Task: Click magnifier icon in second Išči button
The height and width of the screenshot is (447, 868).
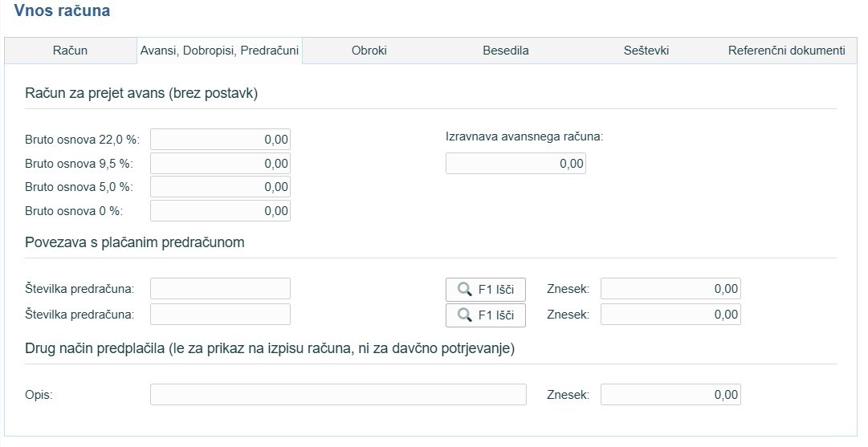Action: click(464, 315)
